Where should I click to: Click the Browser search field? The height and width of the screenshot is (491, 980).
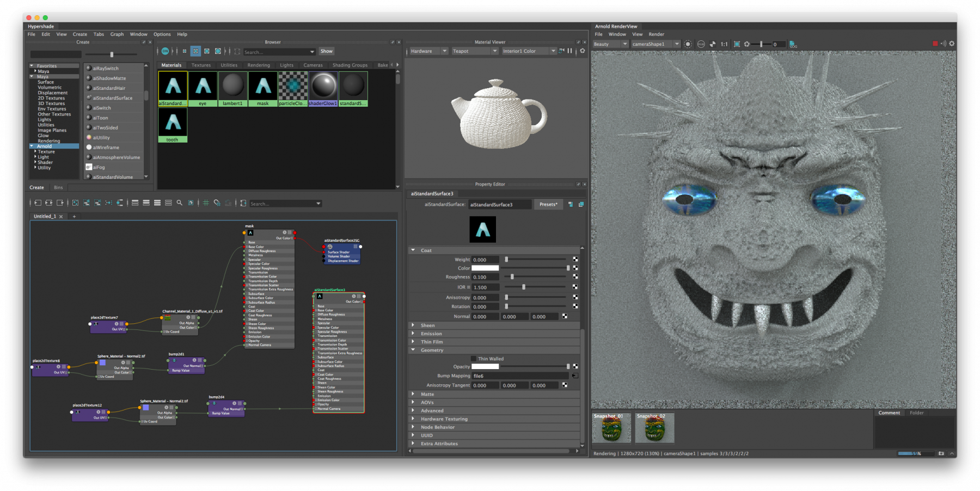tap(279, 52)
